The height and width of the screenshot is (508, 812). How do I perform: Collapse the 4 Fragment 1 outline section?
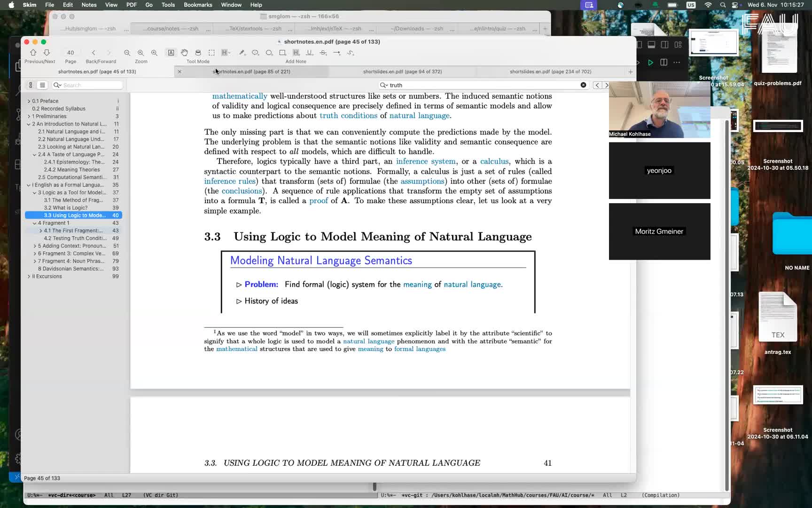[x=35, y=222]
